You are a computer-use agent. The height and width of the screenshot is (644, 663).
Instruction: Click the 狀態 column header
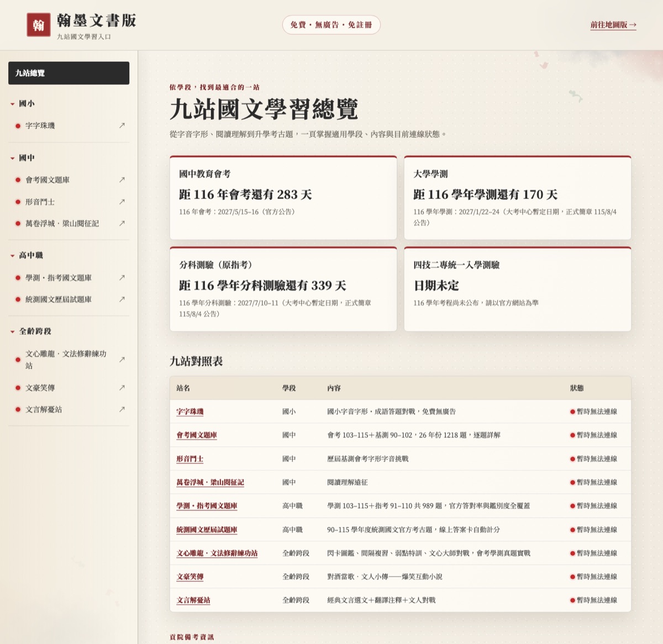click(577, 388)
